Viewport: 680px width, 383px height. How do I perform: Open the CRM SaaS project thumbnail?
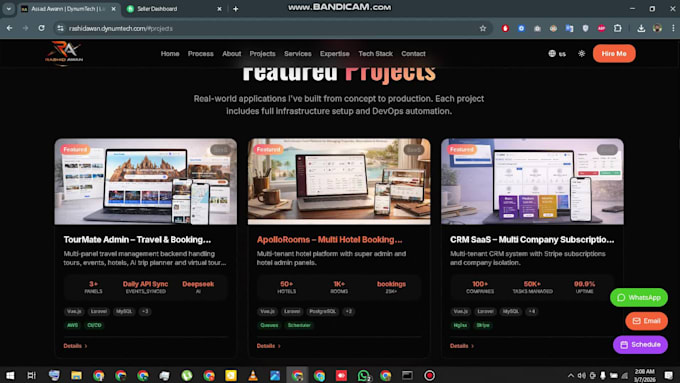click(x=532, y=181)
